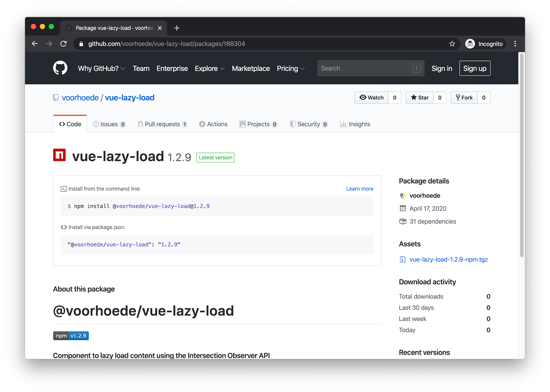Image resolution: width=550 pixels, height=392 pixels.
Task: Click the package icon next to 31 dependencies
Action: [402, 221]
